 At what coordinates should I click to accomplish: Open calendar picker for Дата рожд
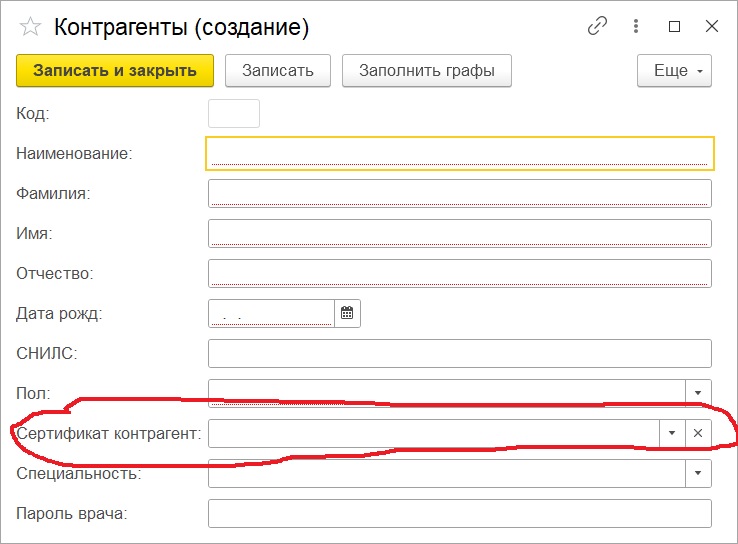(x=347, y=313)
